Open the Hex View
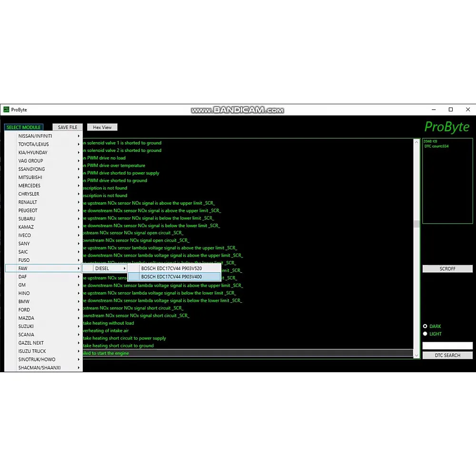Image resolution: width=476 pixels, height=476 pixels. click(102, 127)
